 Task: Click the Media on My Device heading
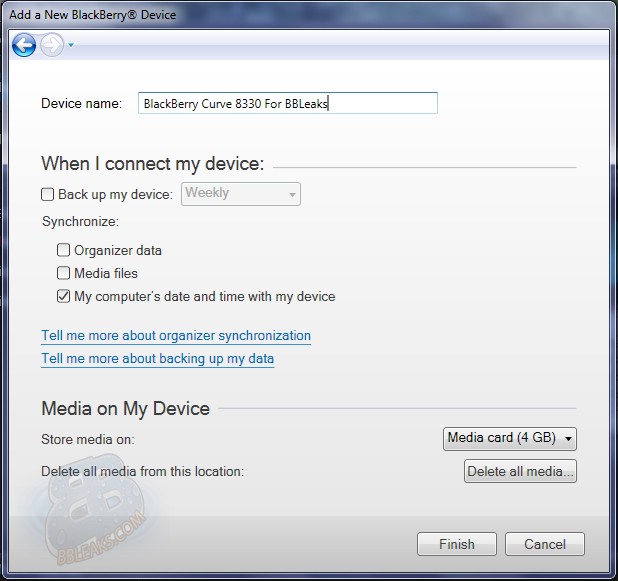[125, 408]
